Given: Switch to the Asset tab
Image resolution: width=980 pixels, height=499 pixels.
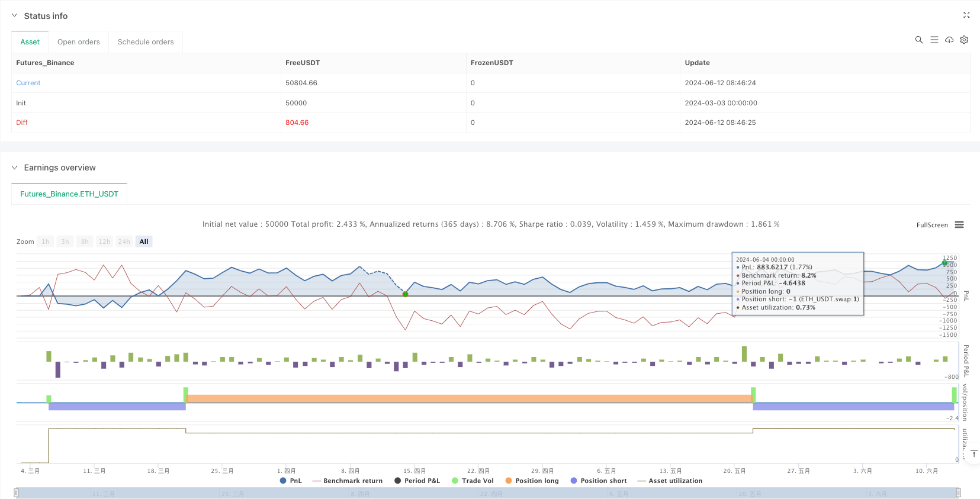Looking at the screenshot, I should (30, 42).
